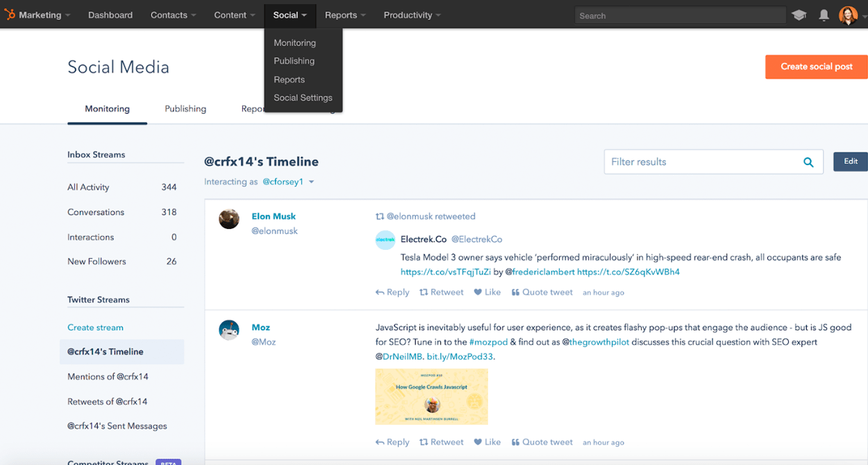
Task: Collapse the open Social menu
Action: tap(290, 15)
